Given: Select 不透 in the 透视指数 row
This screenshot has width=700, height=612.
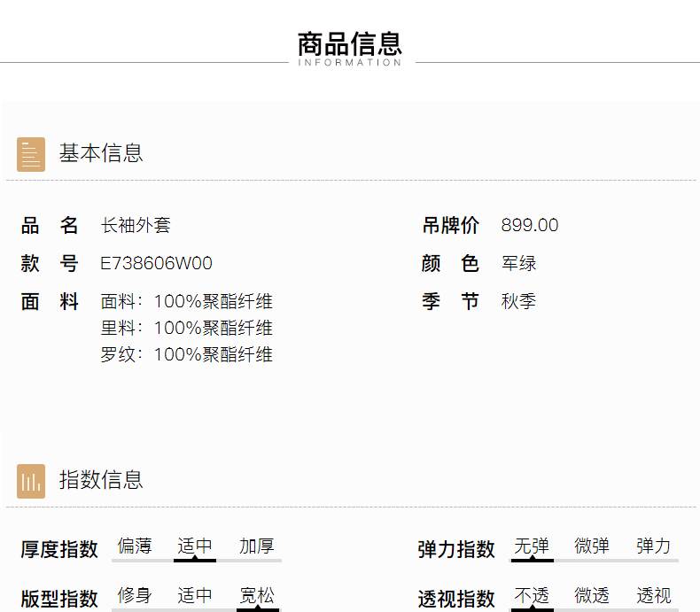Looking at the screenshot, I should [x=532, y=596].
